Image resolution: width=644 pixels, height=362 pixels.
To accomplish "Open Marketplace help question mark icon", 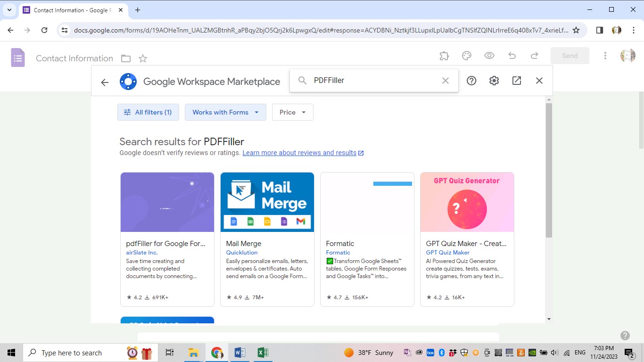I will (x=471, y=80).
